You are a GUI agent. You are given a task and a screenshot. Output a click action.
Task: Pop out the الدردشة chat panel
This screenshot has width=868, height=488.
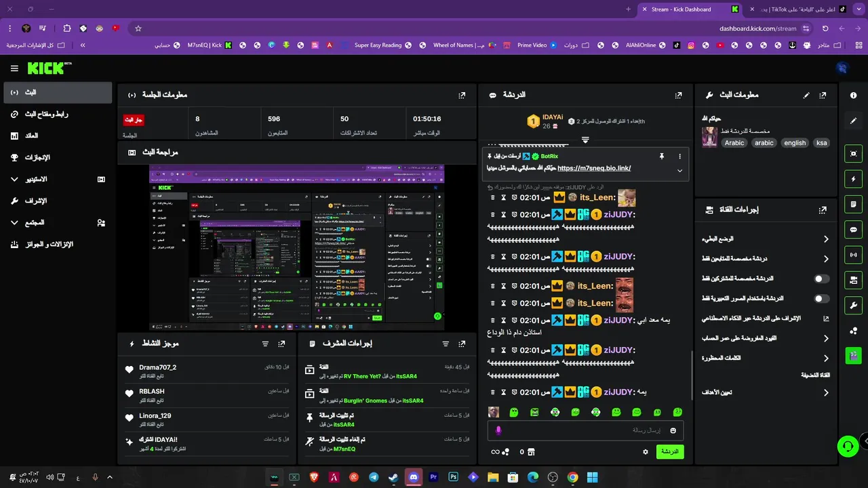(678, 96)
